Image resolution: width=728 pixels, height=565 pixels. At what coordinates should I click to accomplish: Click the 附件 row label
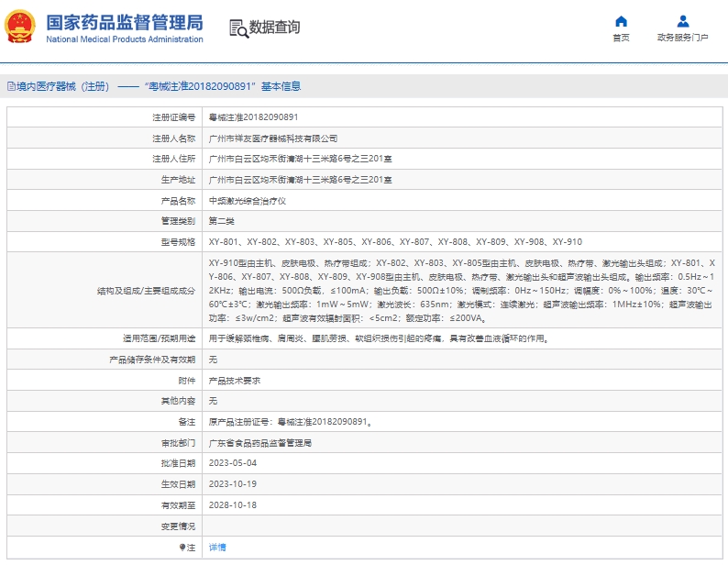pos(187,381)
